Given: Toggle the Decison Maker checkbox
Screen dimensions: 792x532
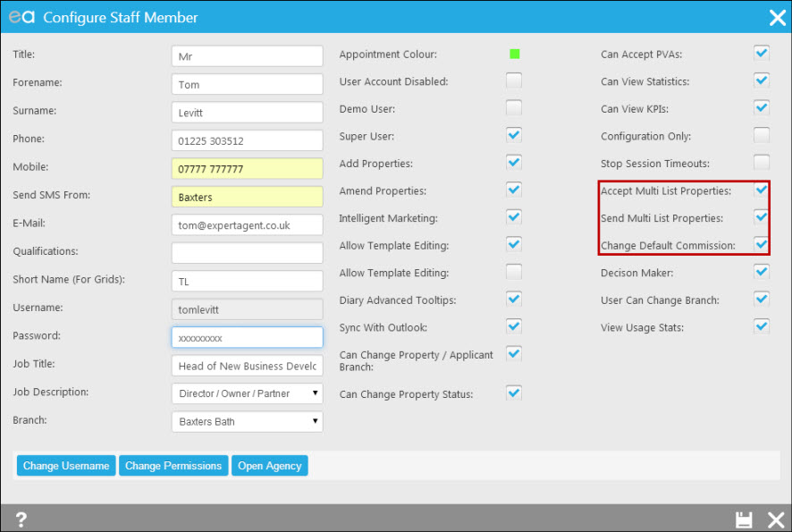Looking at the screenshot, I should pyautogui.click(x=762, y=272).
